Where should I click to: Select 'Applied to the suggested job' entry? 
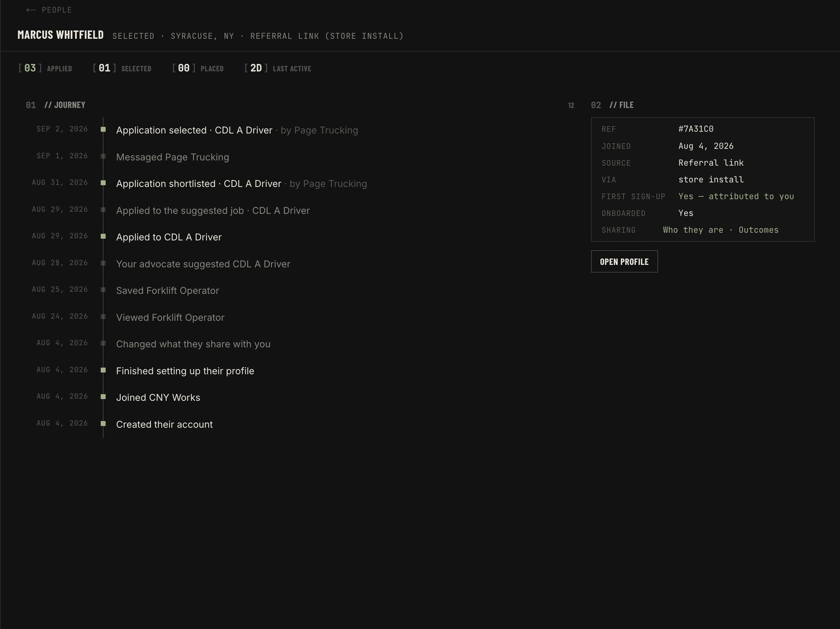tap(213, 210)
